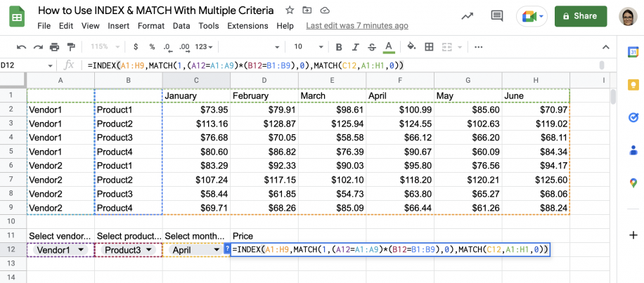
Task: Check cloud save status icon
Action: 325,11
